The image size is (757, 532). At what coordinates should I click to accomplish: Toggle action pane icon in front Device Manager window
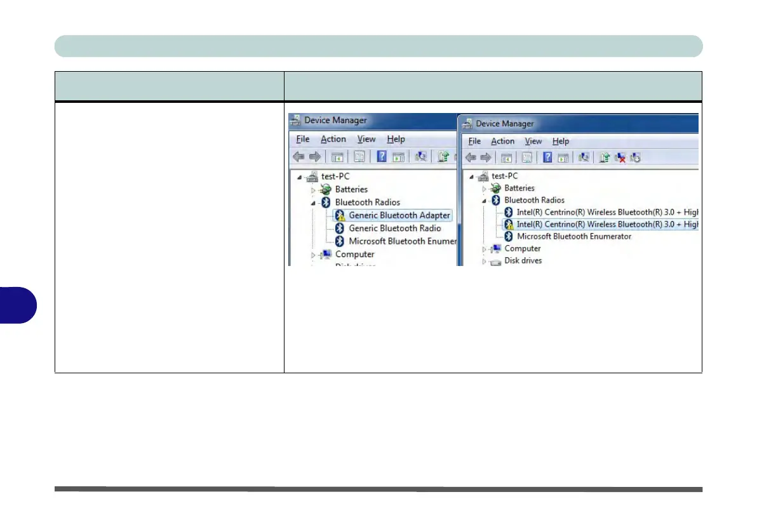point(563,157)
